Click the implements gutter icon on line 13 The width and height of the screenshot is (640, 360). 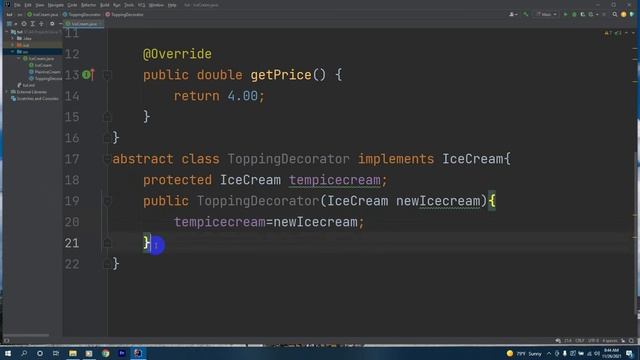tap(87, 75)
